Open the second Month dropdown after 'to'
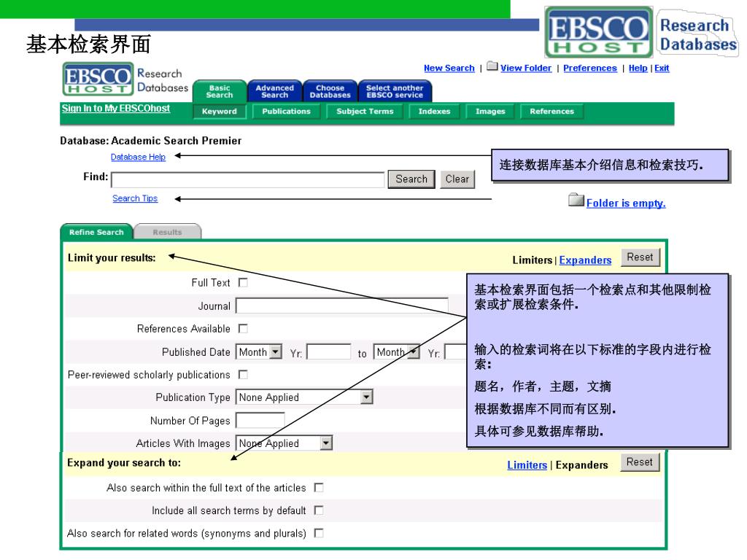This screenshot has width=747, height=560. click(x=396, y=352)
